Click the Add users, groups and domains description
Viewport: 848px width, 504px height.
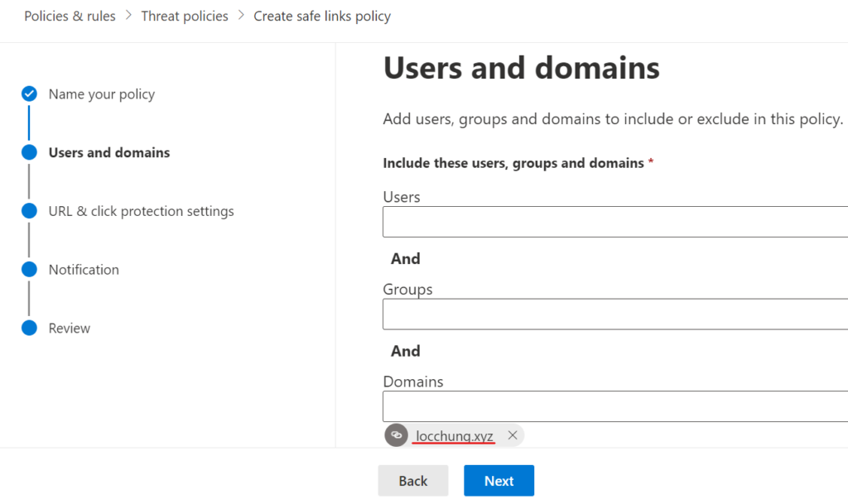(x=613, y=119)
